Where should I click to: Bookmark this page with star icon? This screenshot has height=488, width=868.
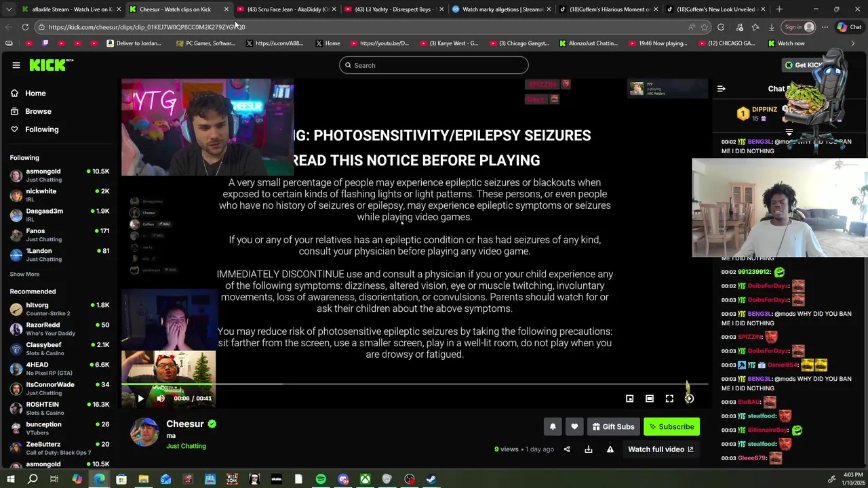[x=705, y=27]
